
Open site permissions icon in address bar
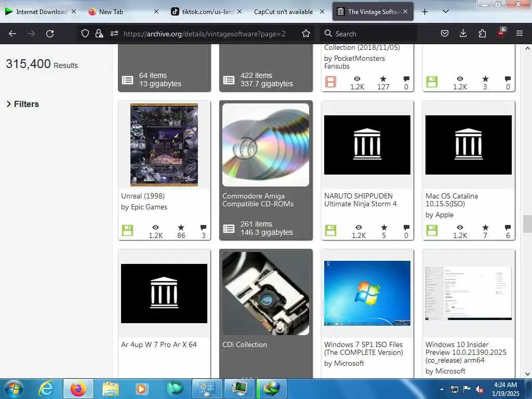114,33
